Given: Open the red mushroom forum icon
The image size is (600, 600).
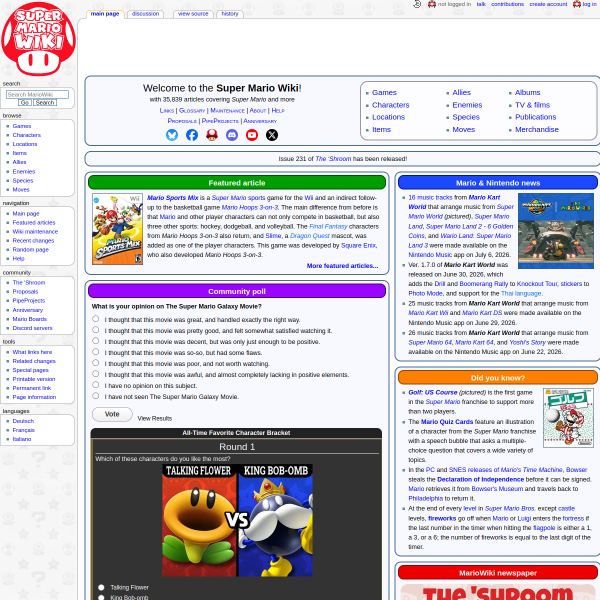Looking at the screenshot, I should tap(212, 135).
